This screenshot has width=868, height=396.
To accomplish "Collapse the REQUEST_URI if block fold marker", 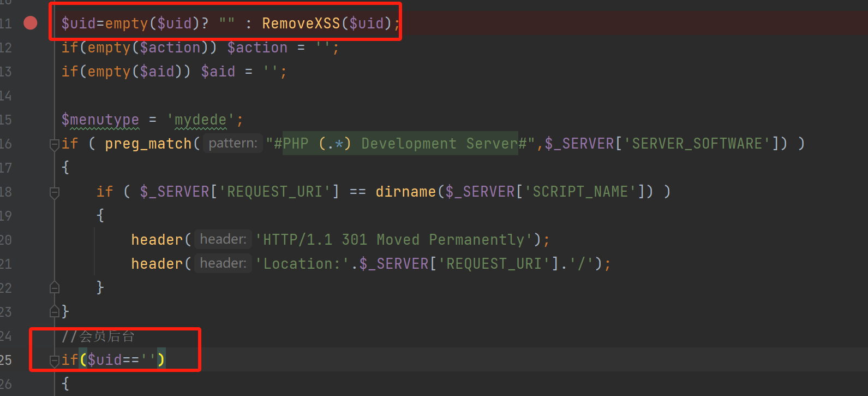I will [x=54, y=192].
